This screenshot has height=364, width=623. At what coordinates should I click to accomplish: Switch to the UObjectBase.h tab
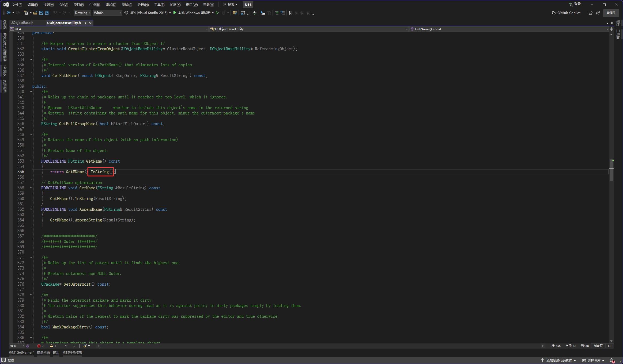(22, 23)
